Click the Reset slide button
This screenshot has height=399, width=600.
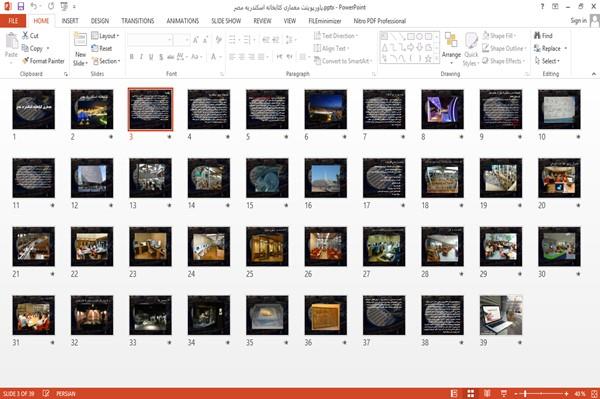[x=102, y=48]
